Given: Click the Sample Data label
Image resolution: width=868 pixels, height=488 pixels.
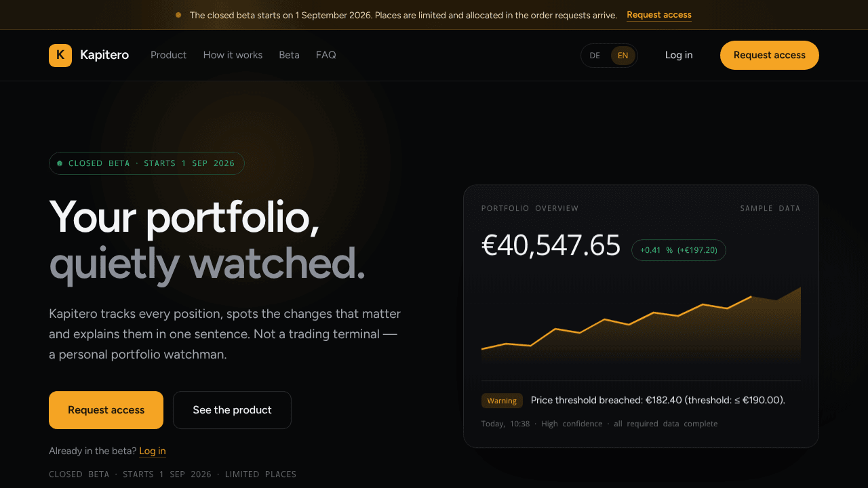Looking at the screenshot, I should 770,209.
